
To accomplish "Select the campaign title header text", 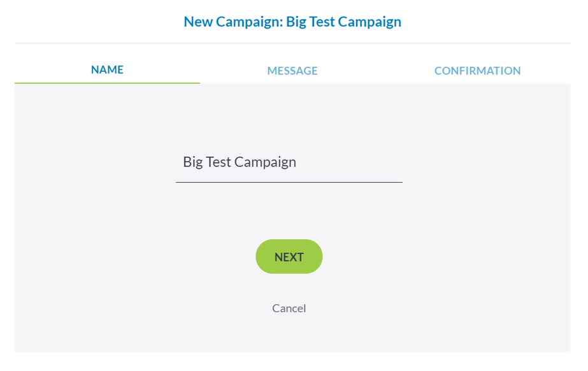I will pos(292,21).
